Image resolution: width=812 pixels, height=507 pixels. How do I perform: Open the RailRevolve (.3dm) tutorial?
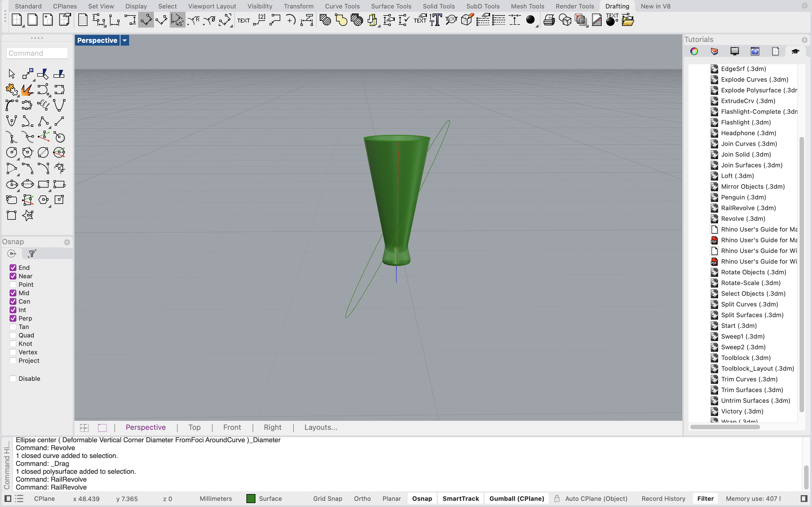click(x=748, y=208)
